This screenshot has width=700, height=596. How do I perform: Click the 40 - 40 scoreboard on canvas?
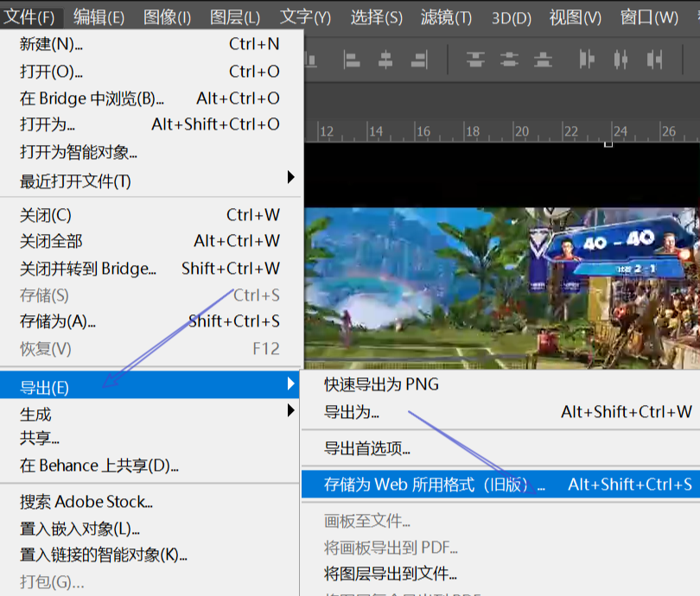tap(618, 243)
